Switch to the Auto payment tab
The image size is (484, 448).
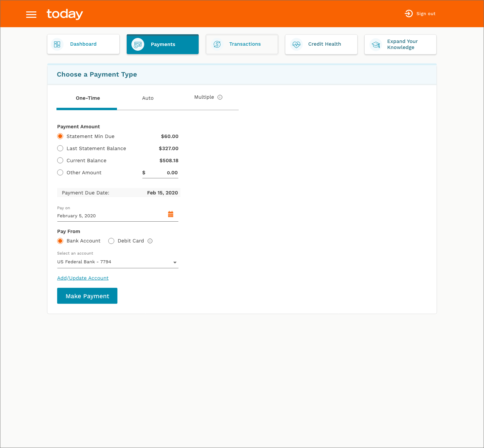pyautogui.click(x=148, y=98)
